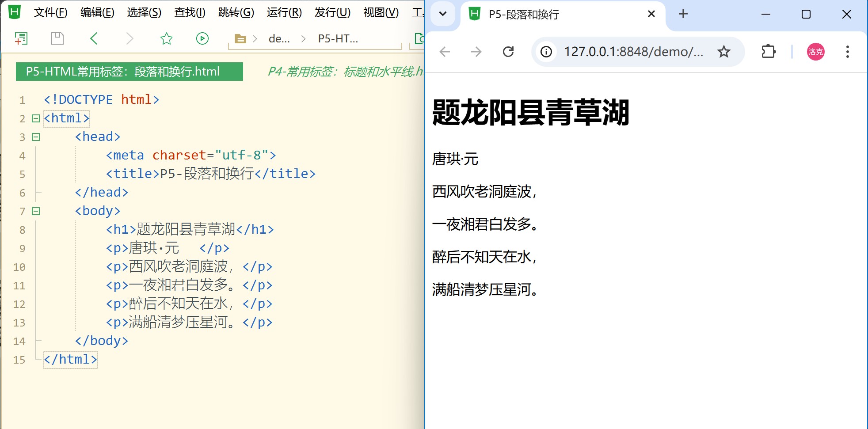Click the rendered line 西风吹老洞庭波 in browser
This screenshot has width=868, height=429.
click(x=485, y=192)
